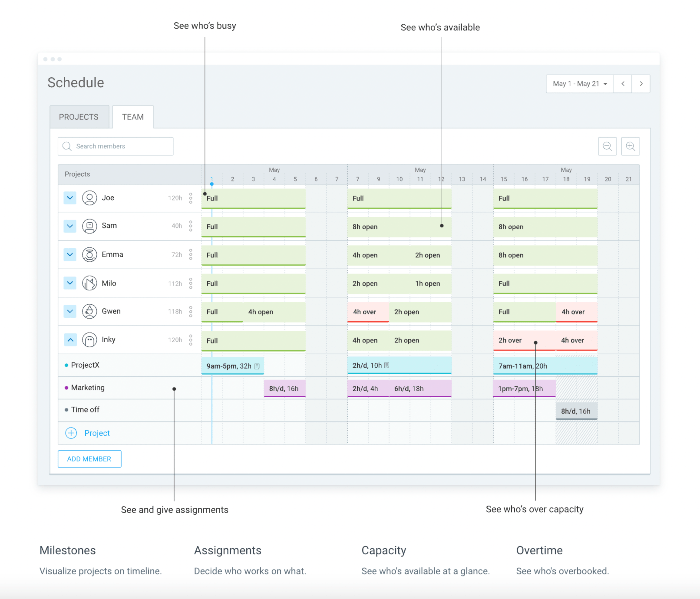This screenshot has height=599, width=700.
Task: Click Marketing 2h/d, 4h assignment block
Action: [x=368, y=388]
